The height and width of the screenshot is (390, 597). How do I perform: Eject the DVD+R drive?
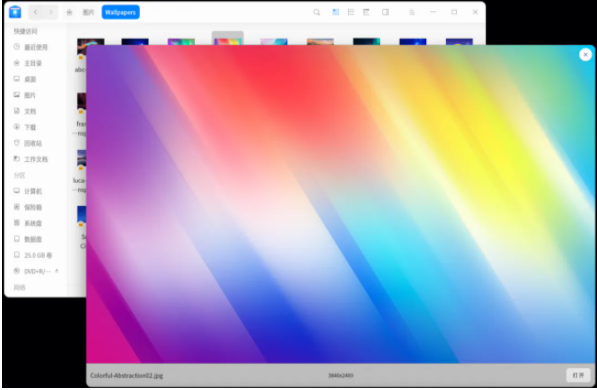click(56, 271)
